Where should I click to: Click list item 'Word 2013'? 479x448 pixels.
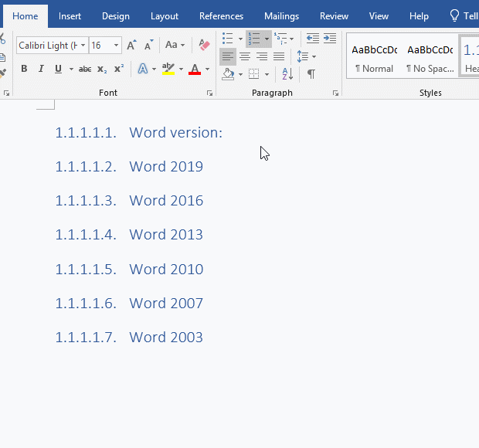point(166,235)
